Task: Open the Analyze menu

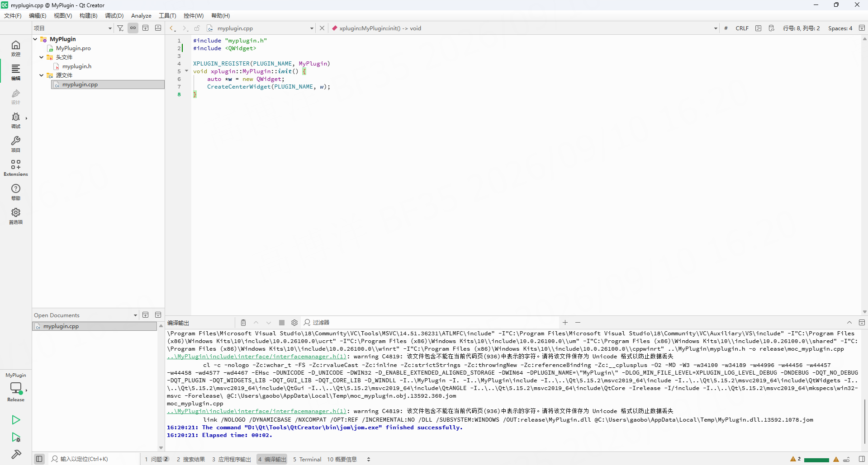Action: (x=141, y=16)
